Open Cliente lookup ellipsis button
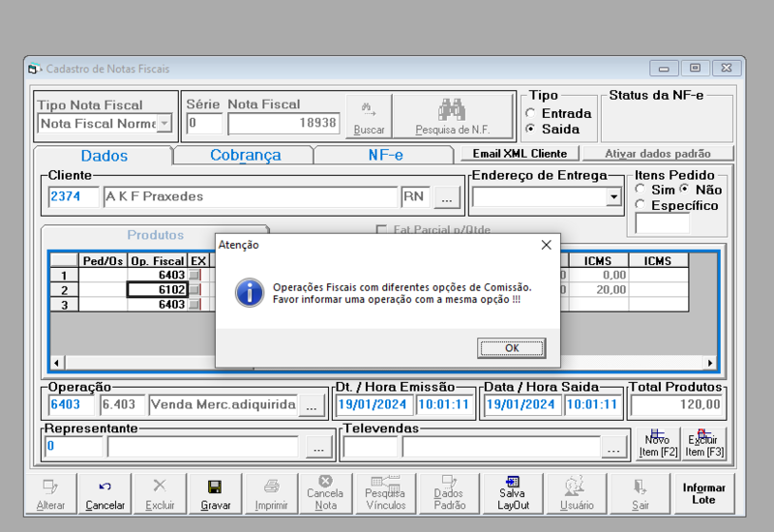The width and height of the screenshot is (774, 532). tap(447, 197)
